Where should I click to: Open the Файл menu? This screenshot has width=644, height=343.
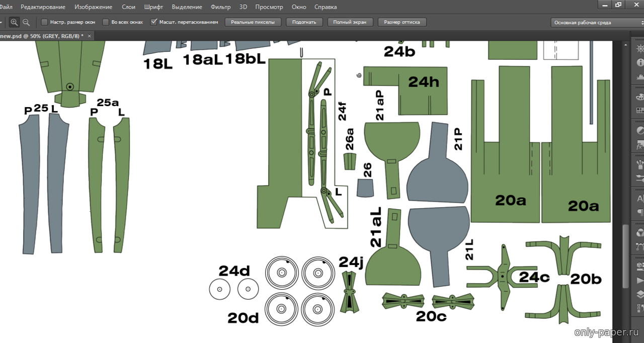pyautogui.click(x=7, y=7)
